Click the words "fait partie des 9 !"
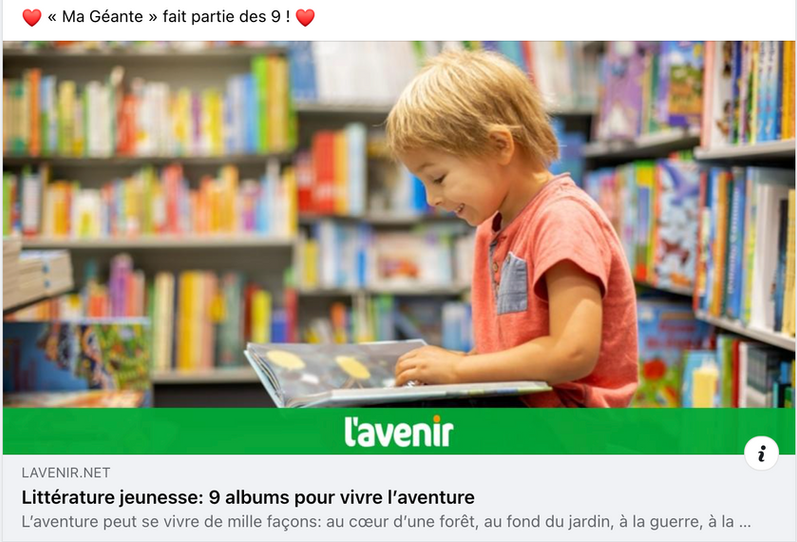The width and height of the screenshot is (797, 542). click(x=226, y=17)
